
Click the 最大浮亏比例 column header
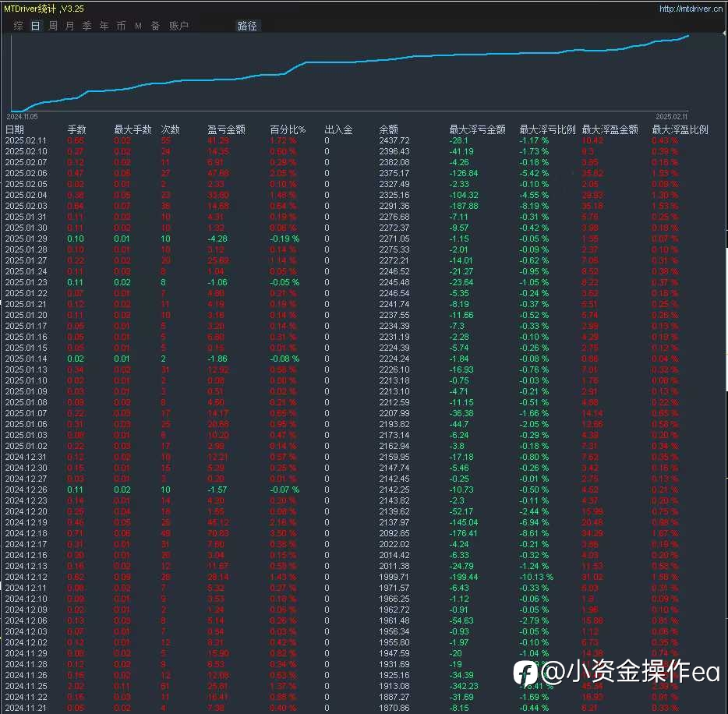click(x=547, y=129)
